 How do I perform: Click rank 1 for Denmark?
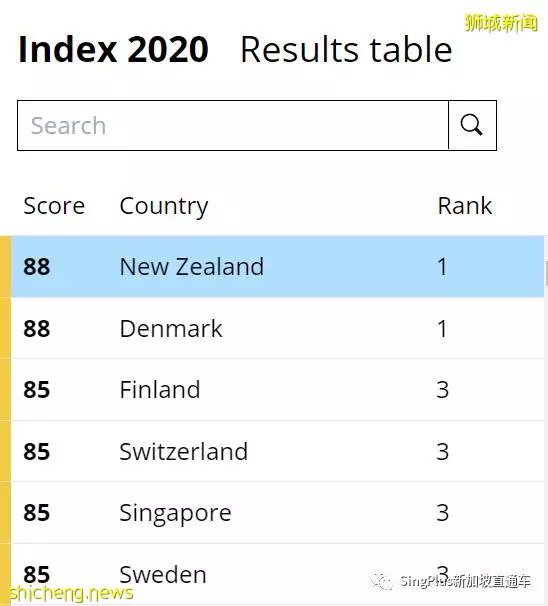click(x=442, y=329)
